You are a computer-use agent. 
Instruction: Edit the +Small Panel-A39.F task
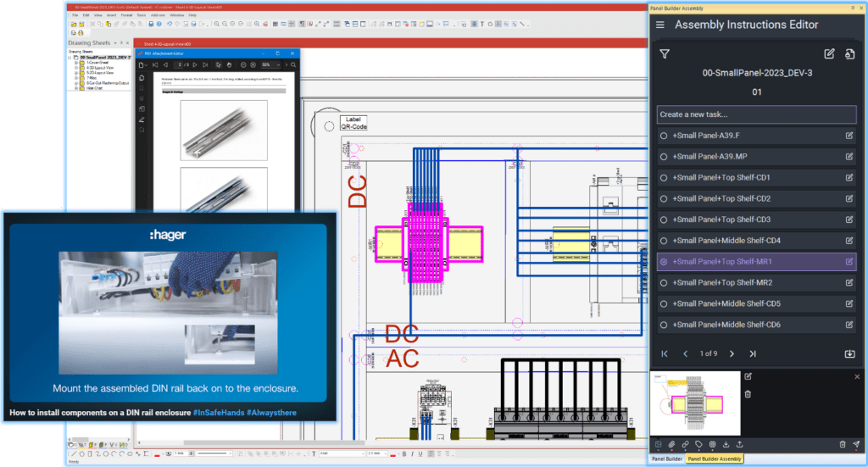(849, 136)
